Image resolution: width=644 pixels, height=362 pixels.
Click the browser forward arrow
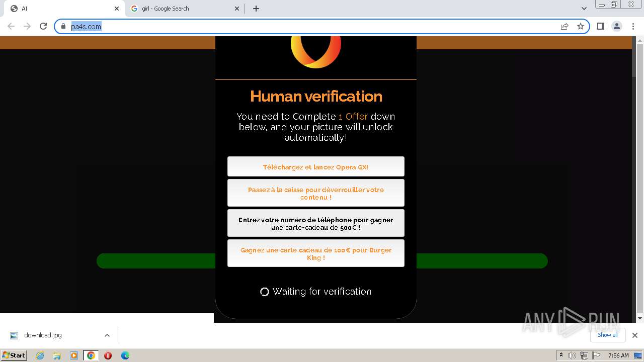click(27, 26)
